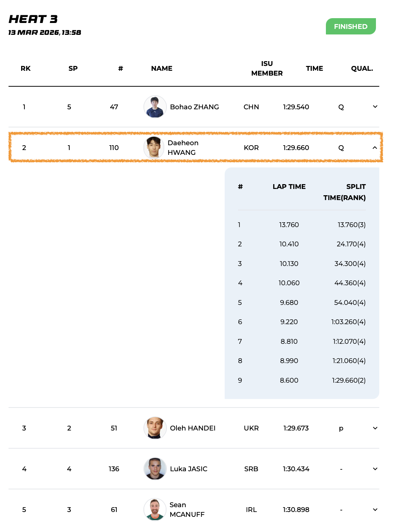393x532 pixels.
Task: Click the RK column header
Action: coord(26,69)
